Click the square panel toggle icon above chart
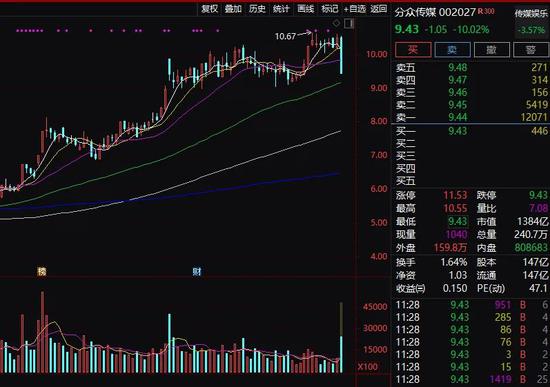Image resolution: width=550 pixels, height=387 pixels. tap(349, 24)
